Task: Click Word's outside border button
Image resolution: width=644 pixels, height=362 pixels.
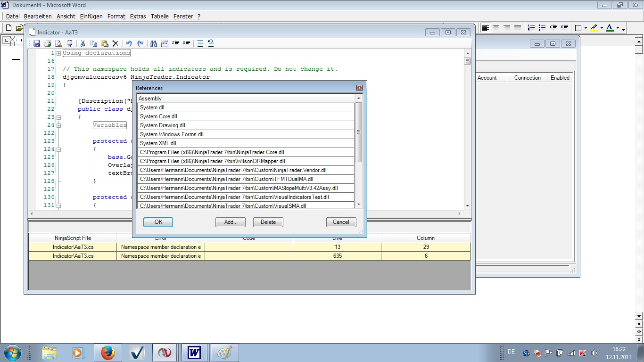Action: 579,28
